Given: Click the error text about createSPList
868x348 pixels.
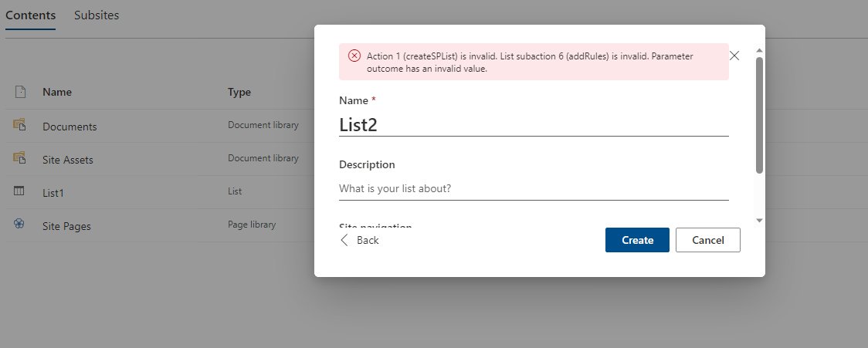Looking at the screenshot, I should (530, 63).
